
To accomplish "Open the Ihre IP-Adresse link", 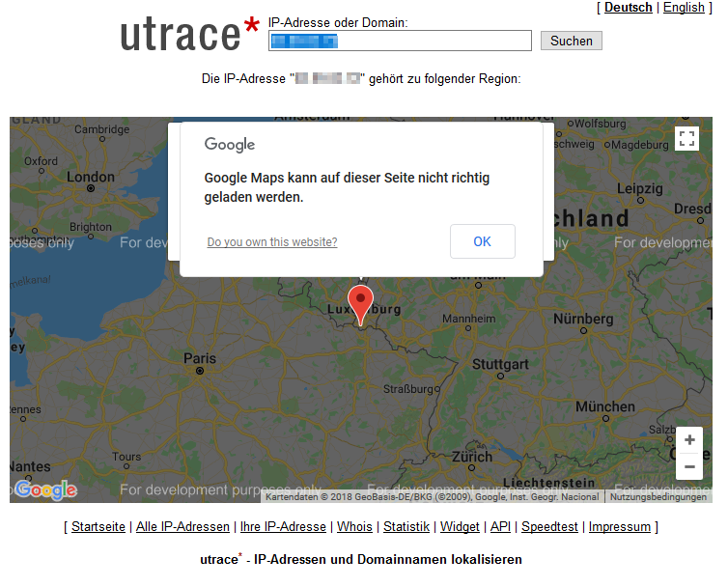I will 283,526.
